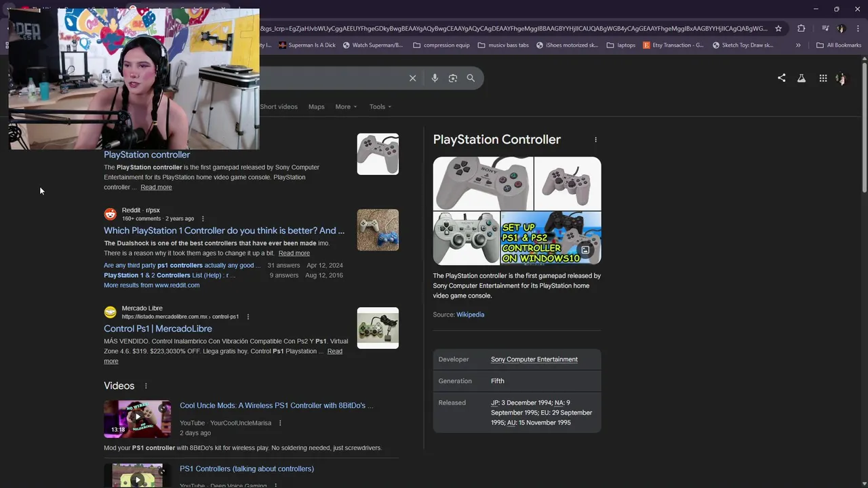Open the compression equip bookmark folder
This screenshot has height=488, width=868.
pyautogui.click(x=441, y=45)
